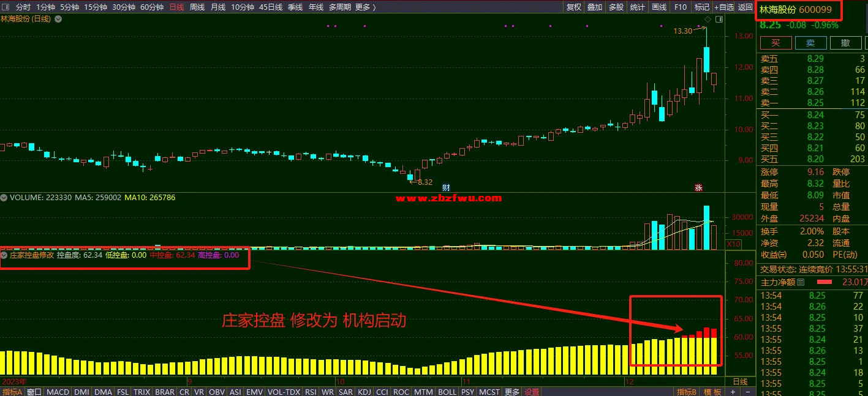Screen dimensions: 868x396
Task: Click the 买一 price 8.24 row
Action: pyautogui.click(x=813, y=115)
